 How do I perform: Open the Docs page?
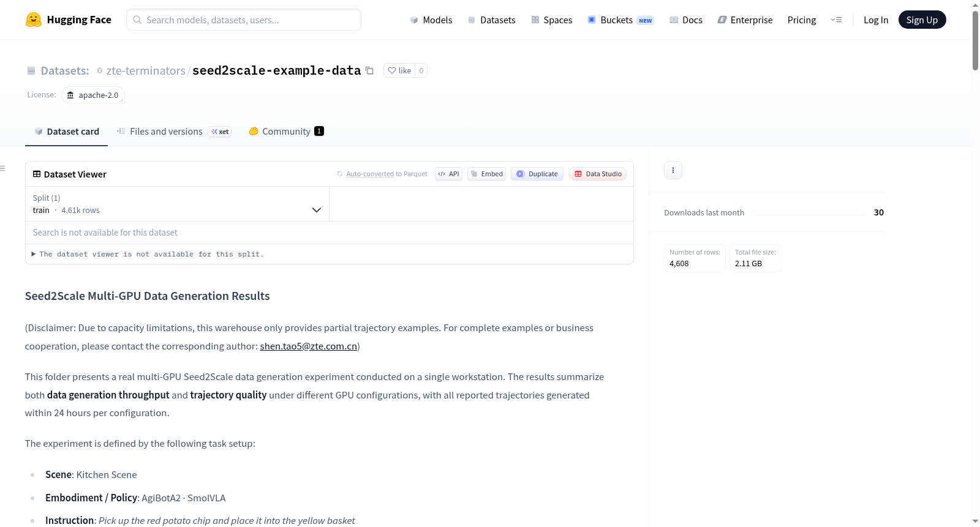click(x=686, y=20)
